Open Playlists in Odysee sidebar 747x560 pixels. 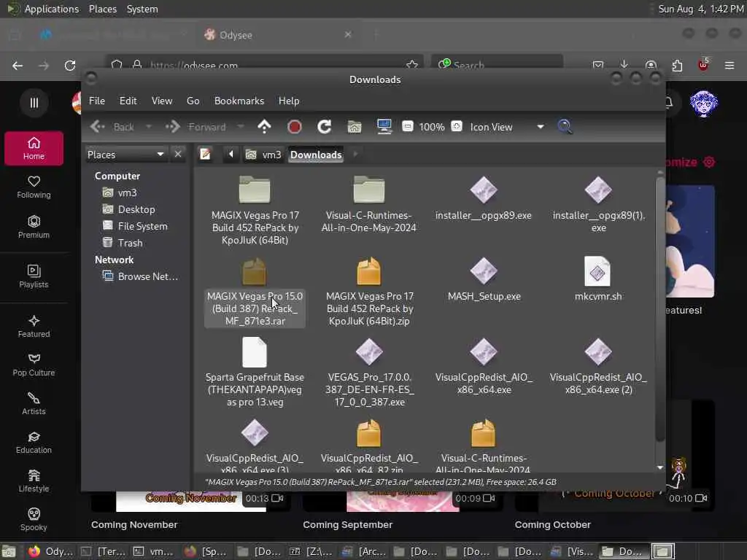[34, 276]
